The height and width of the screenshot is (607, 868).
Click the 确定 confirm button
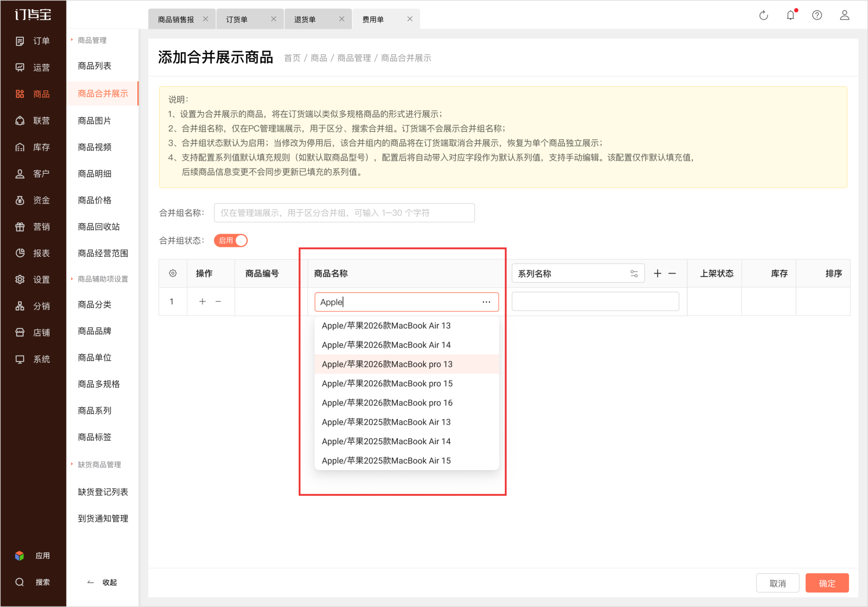tap(827, 583)
